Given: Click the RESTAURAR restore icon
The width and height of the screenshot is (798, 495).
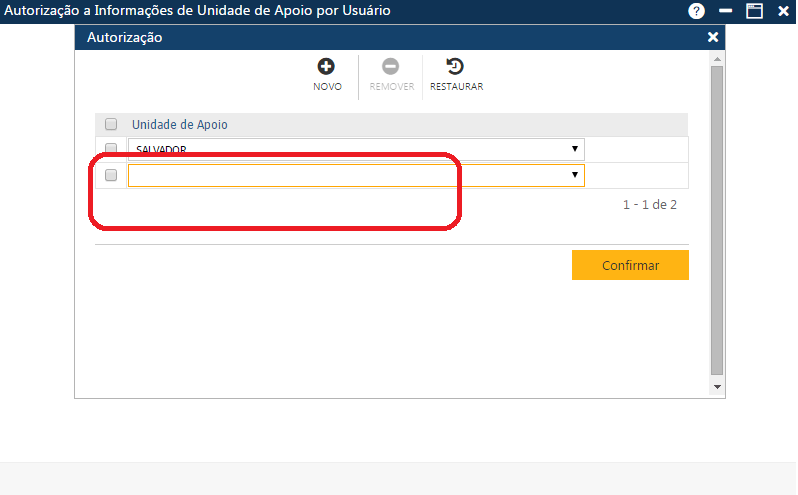Looking at the screenshot, I should click(x=456, y=67).
